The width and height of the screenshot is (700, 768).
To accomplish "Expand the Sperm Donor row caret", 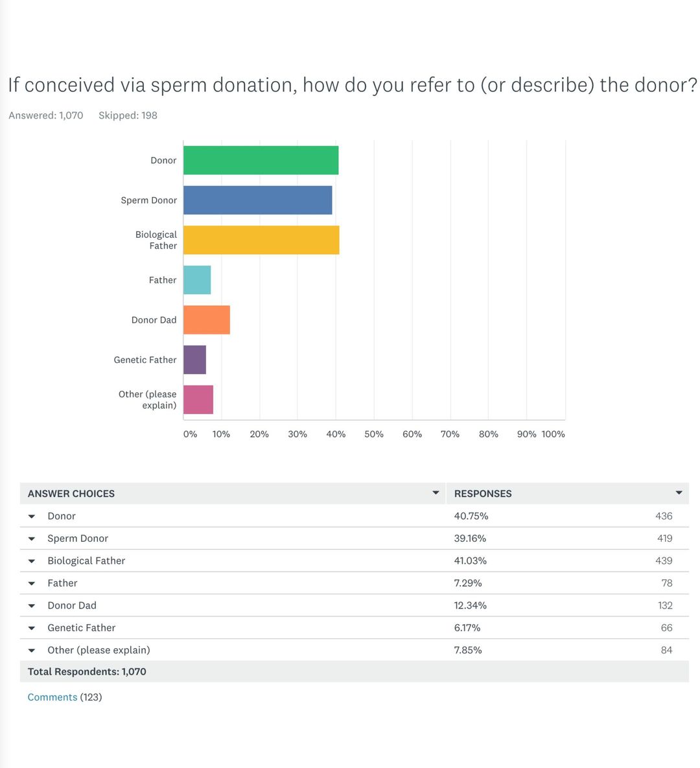I will (31, 539).
